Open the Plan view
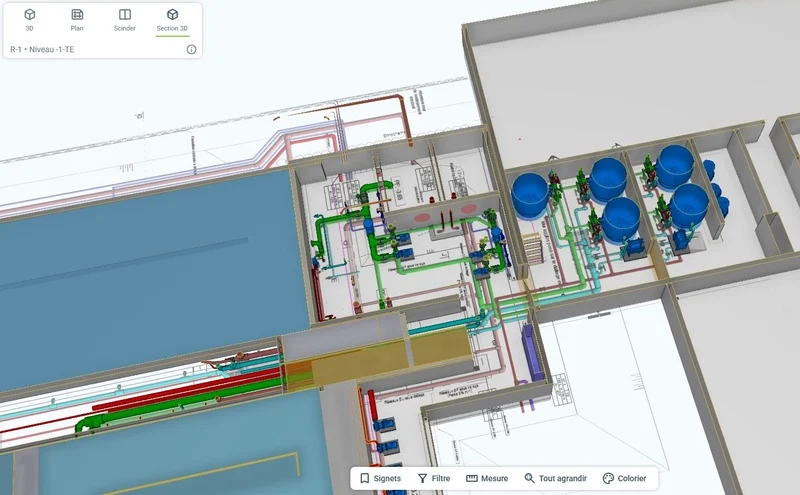This screenshot has width=800, height=495. [x=77, y=20]
